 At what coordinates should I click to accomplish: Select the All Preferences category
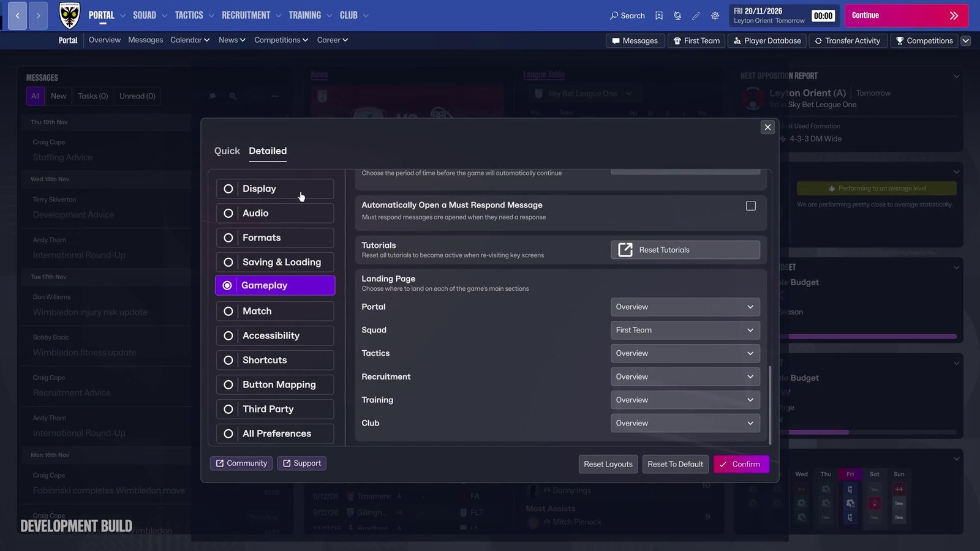tap(275, 433)
